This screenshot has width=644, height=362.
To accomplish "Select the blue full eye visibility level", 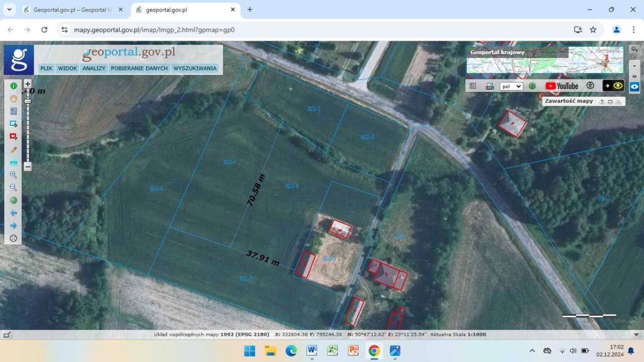I will click(x=634, y=87).
